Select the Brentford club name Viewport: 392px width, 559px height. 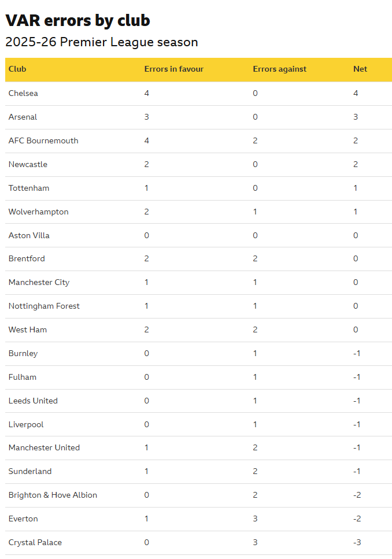coord(27,259)
